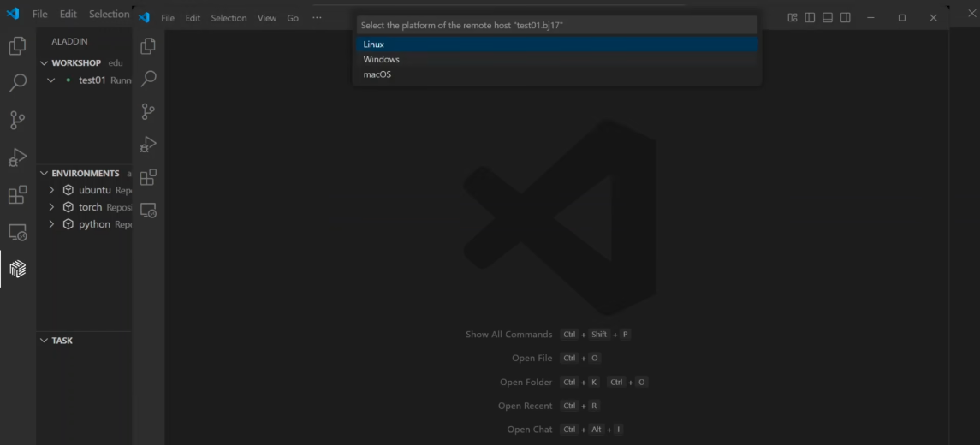Screen dimensions: 980x445
Task: Select Windows as the remote host platform
Action: click(557, 59)
